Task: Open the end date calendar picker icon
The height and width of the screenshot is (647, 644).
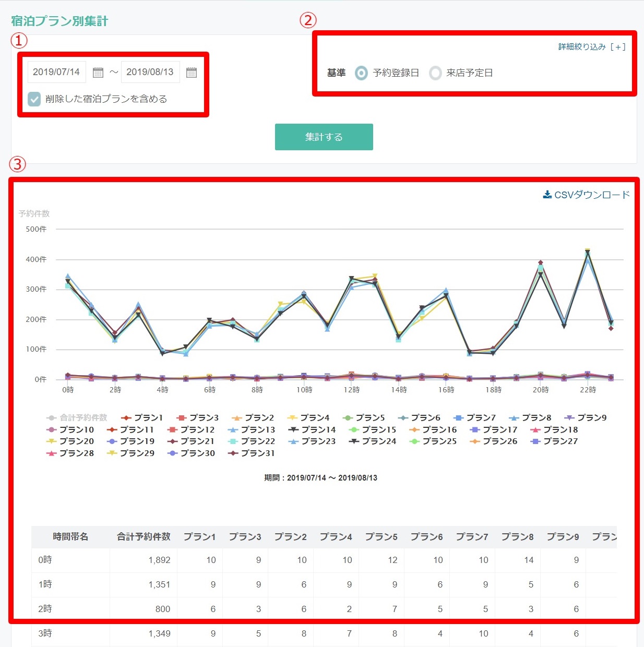Action: (x=192, y=73)
